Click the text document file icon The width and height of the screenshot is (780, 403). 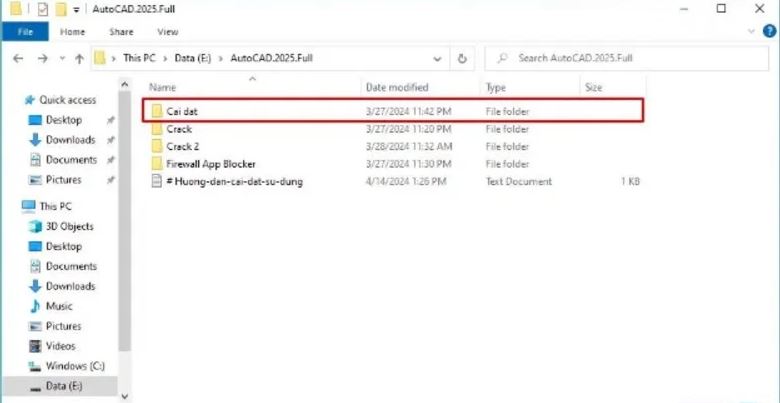tap(157, 182)
